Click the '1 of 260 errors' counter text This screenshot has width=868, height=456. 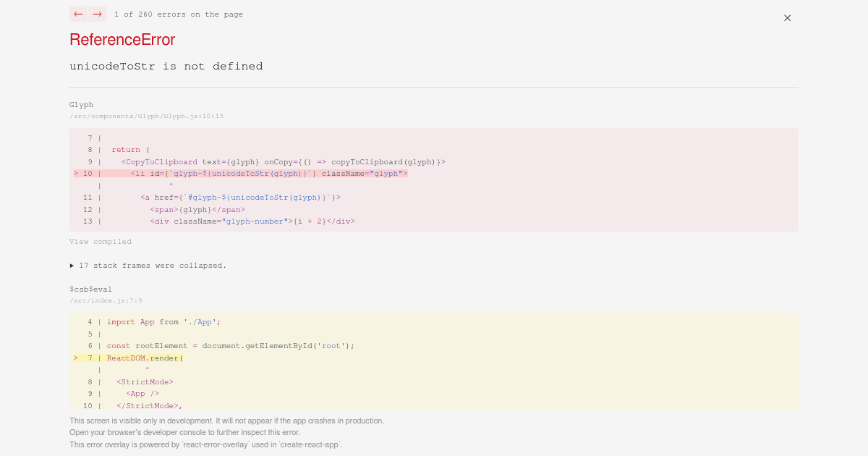tap(179, 14)
